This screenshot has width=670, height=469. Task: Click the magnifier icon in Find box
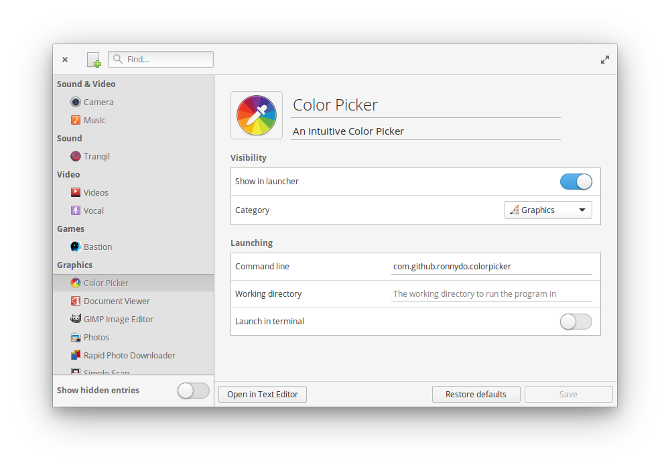pos(118,59)
